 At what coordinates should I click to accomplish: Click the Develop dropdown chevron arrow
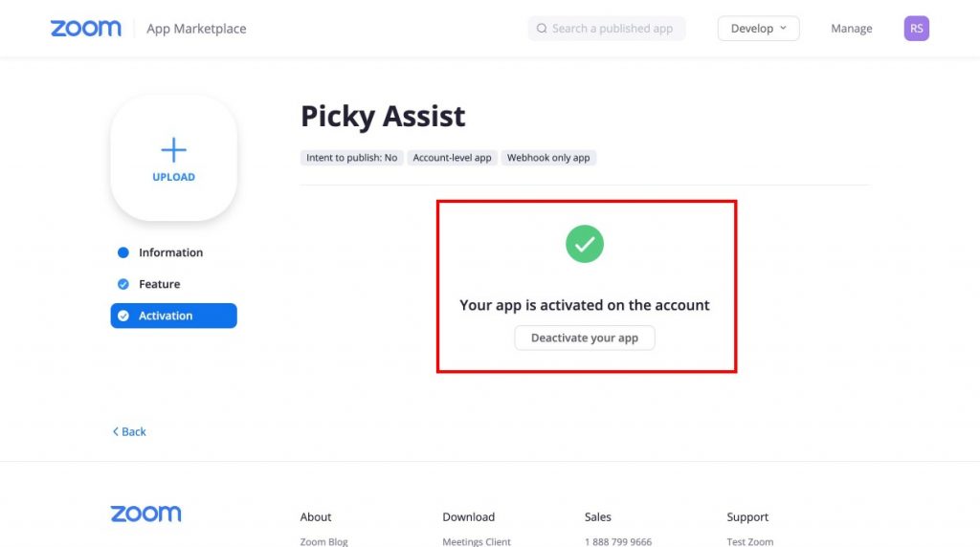tap(783, 28)
